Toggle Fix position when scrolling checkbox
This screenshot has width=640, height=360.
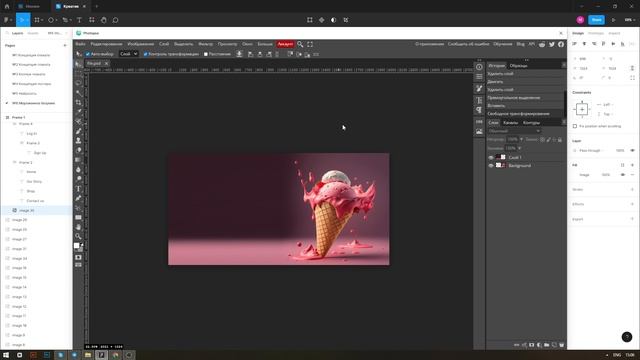575,126
